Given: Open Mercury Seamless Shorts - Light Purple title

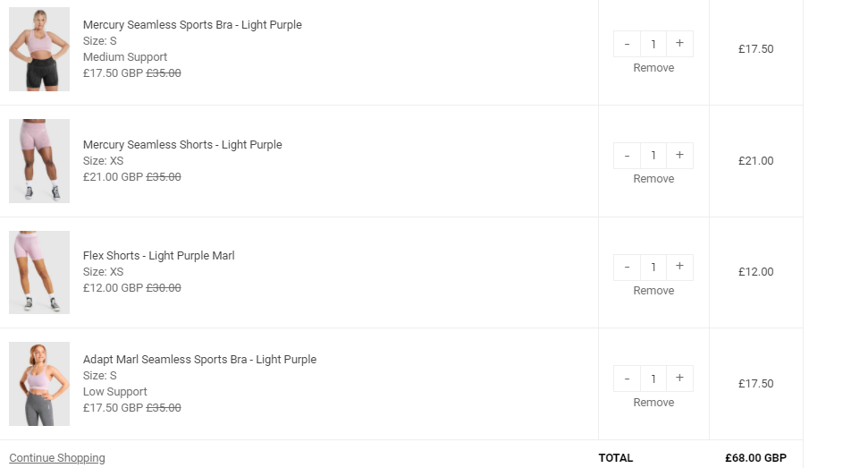Looking at the screenshot, I should coord(182,145).
